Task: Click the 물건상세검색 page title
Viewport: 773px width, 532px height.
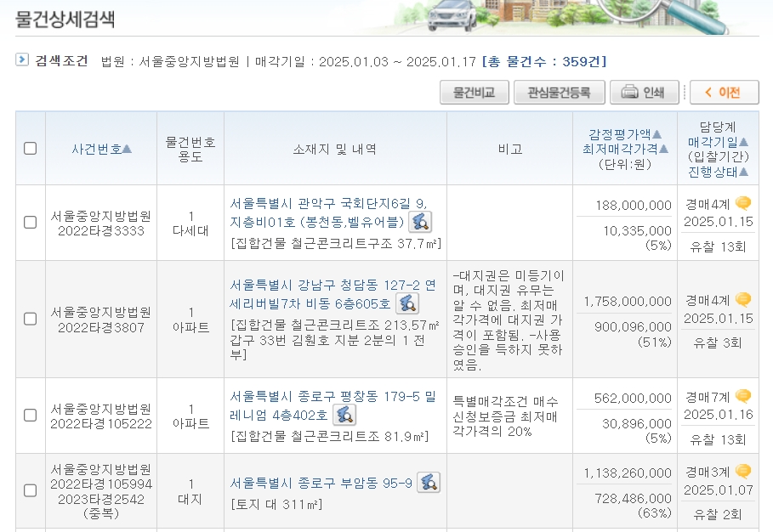Action: (65, 20)
